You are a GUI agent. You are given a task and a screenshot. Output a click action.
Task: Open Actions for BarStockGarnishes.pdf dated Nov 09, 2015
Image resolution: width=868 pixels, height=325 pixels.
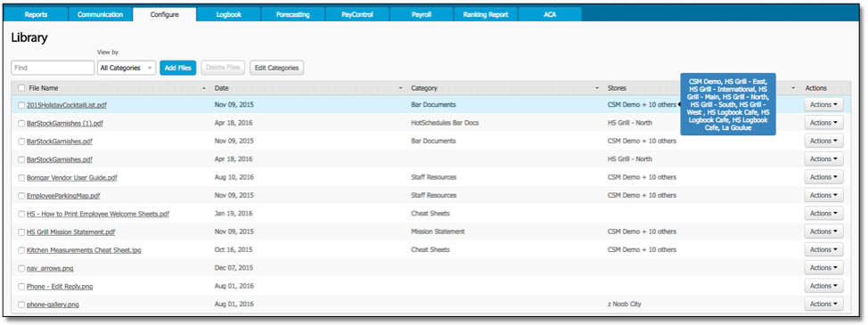tap(823, 141)
